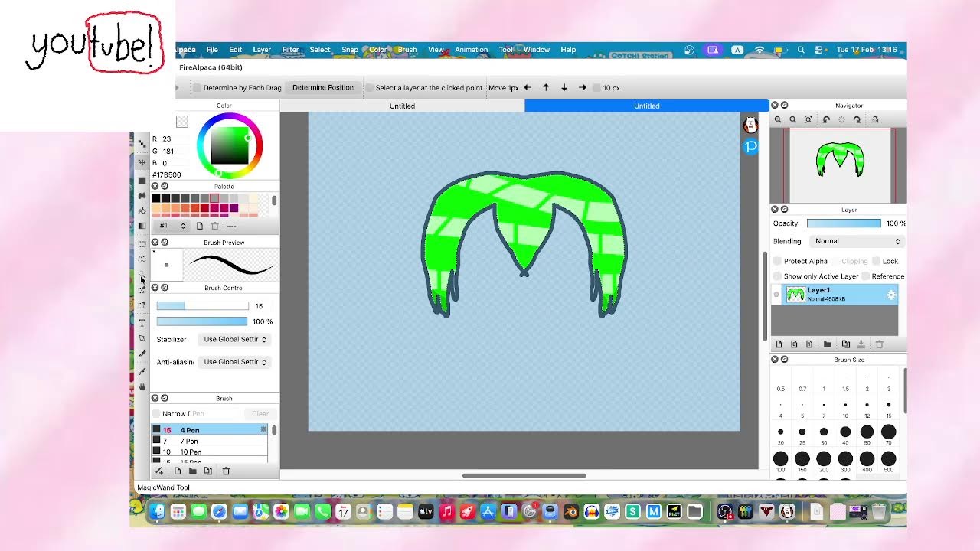980x551 pixels.
Task: Detach the Brush Control panel
Action: 164,288
